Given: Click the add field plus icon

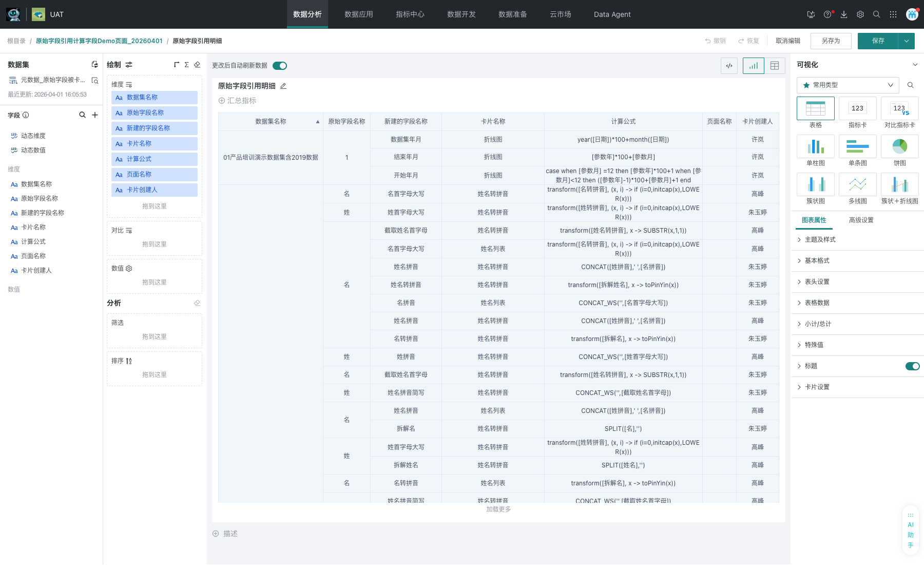Looking at the screenshot, I should point(95,115).
